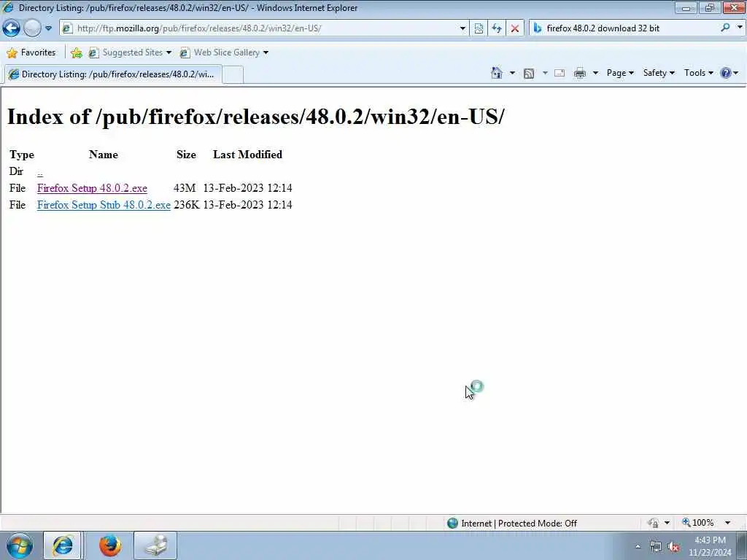
Task: Click the RSS feeds icon
Action: (529, 74)
